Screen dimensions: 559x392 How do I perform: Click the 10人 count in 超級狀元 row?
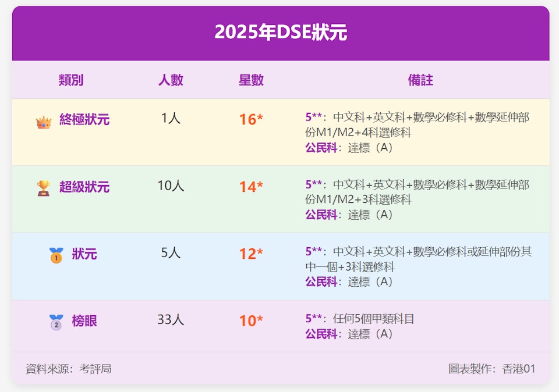(x=171, y=186)
